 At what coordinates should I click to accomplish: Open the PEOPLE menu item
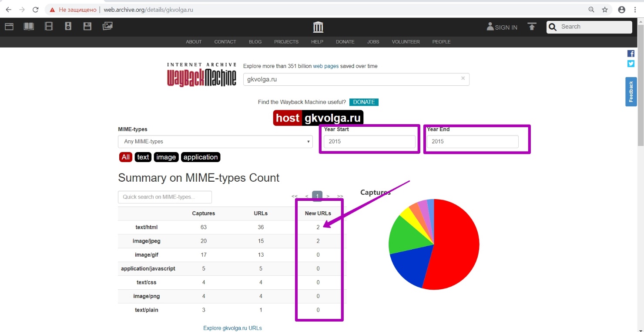[441, 42]
